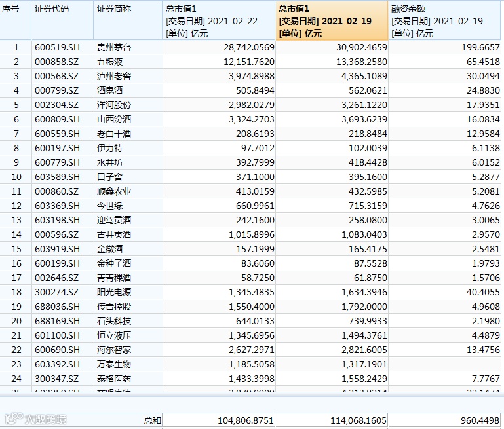Select the 五粮液 row name

point(110,62)
